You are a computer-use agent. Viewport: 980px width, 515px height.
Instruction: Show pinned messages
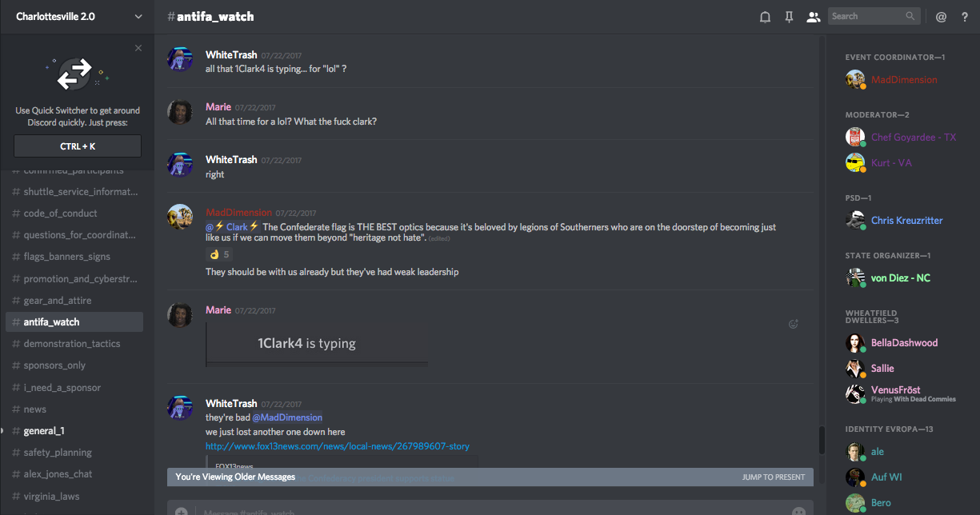point(789,17)
